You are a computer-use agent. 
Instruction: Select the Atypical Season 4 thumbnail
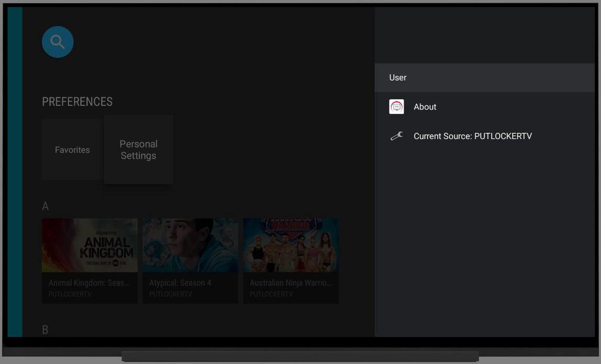(x=190, y=245)
